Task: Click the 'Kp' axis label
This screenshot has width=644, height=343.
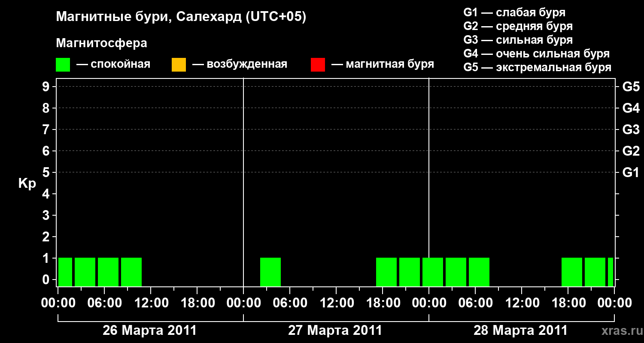Action: [27, 184]
